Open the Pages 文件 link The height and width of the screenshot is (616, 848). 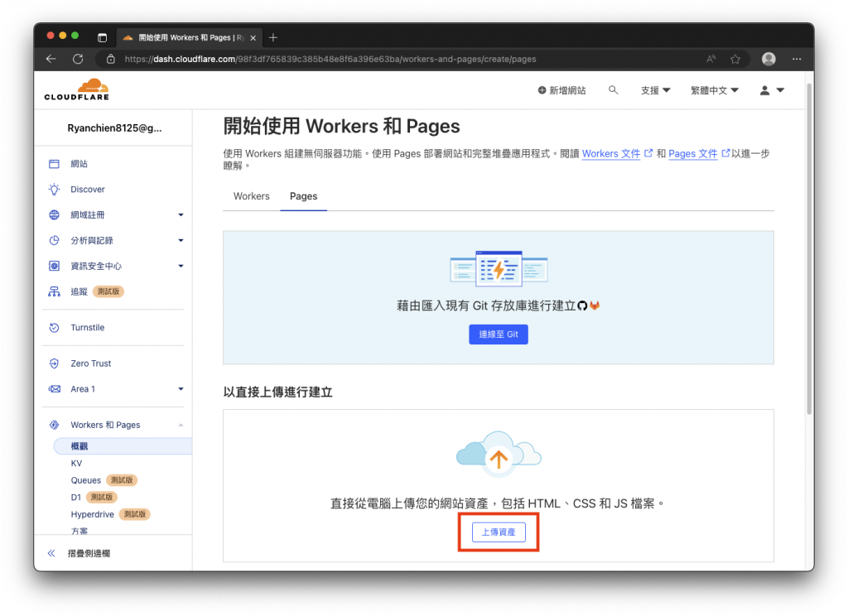693,154
